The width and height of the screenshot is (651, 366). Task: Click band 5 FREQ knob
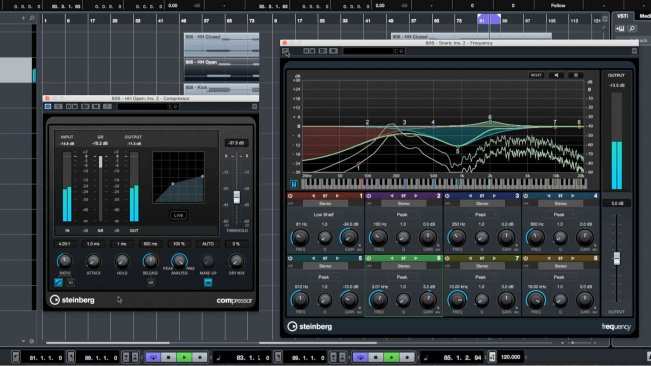click(x=300, y=300)
